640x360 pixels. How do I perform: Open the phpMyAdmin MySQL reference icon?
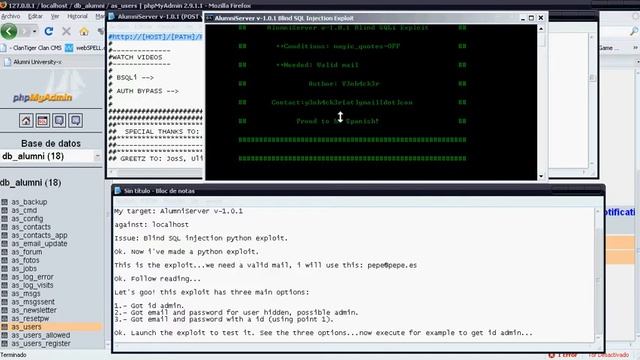[x=76, y=120]
